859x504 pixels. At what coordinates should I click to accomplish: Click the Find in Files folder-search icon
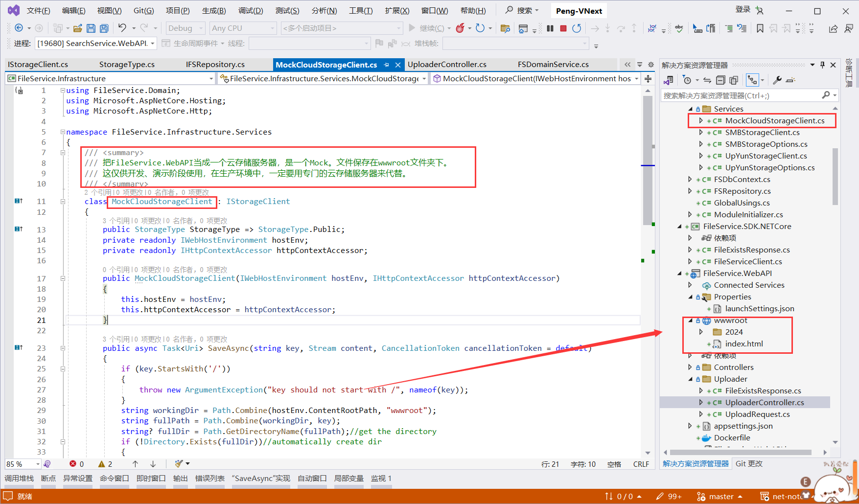505,28
